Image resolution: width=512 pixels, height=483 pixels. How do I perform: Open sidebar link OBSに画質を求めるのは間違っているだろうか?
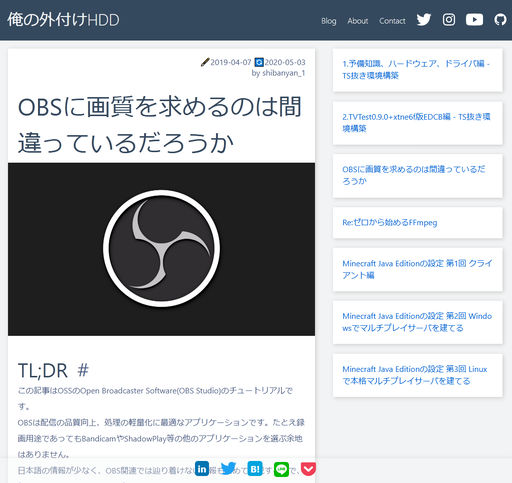point(414,175)
